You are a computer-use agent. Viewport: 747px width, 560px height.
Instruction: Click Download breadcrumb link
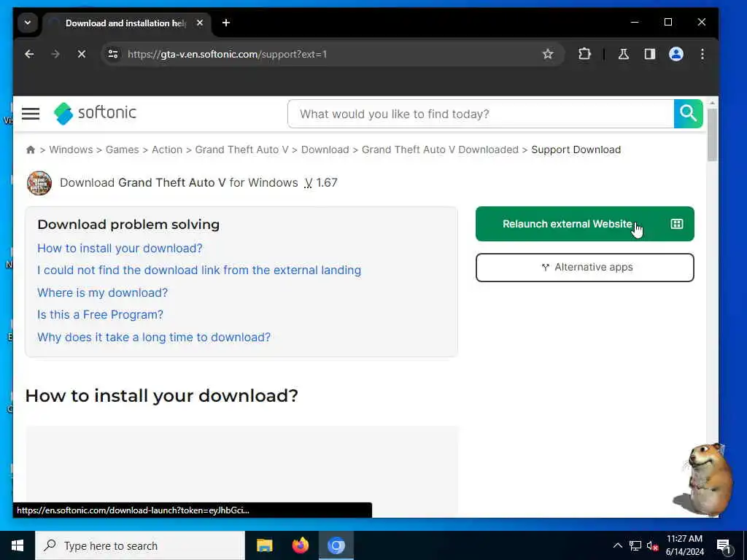[325, 149]
